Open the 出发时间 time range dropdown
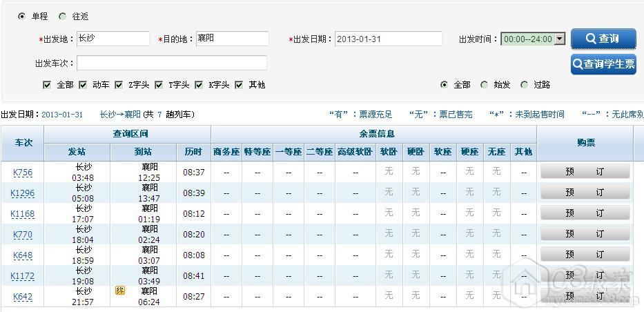The width and height of the screenshot is (644, 312). [x=533, y=39]
